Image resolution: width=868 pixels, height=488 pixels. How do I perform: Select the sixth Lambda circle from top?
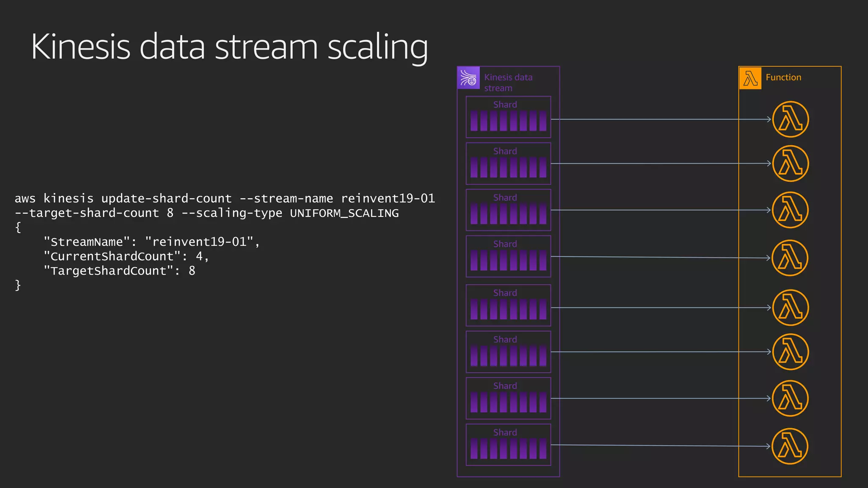pos(790,352)
